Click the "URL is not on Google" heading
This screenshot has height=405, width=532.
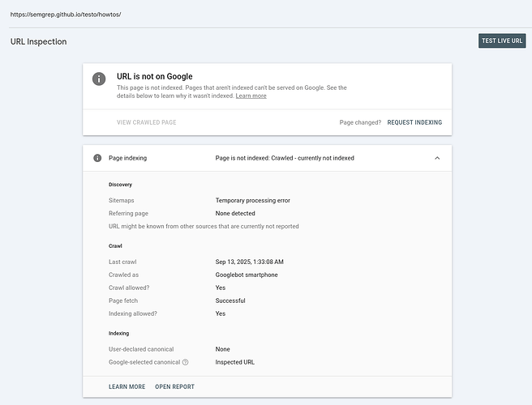point(154,77)
